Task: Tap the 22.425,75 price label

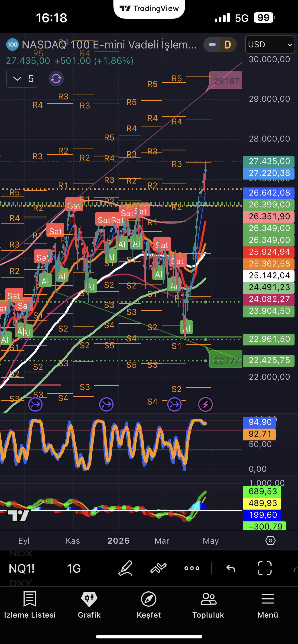Action: coord(269,360)
